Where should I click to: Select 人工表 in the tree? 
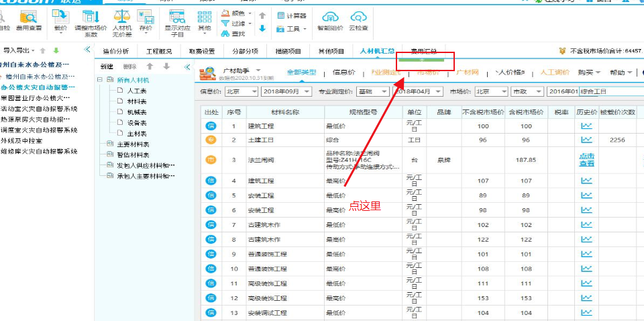coord(137,91)
